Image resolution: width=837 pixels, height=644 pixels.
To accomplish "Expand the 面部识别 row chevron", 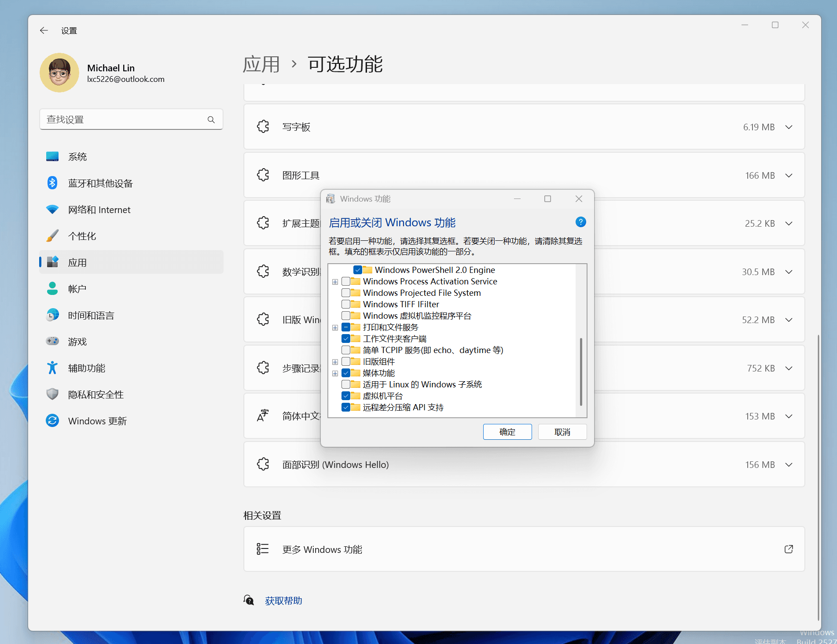I will click(789, 465).
